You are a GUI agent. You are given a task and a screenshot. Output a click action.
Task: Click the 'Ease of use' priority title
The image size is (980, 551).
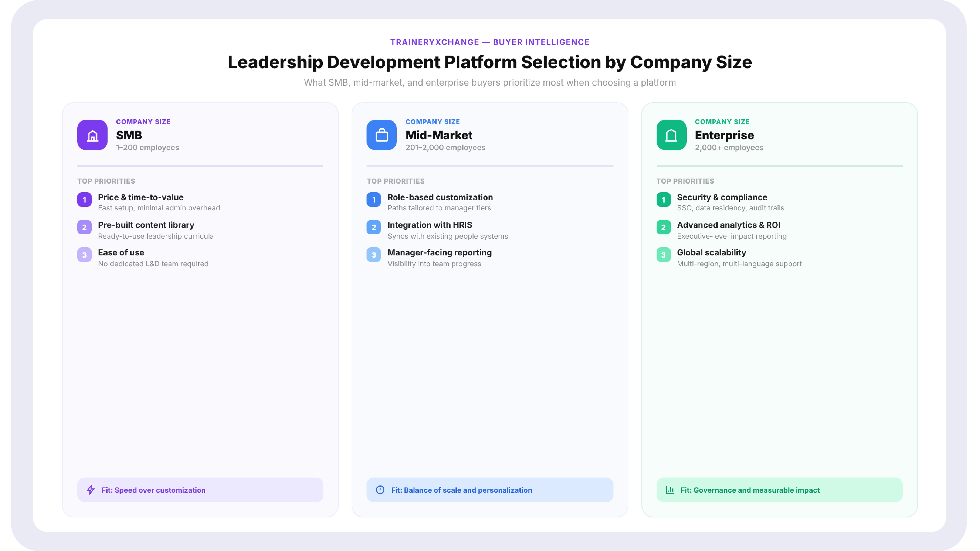(121, 252)
